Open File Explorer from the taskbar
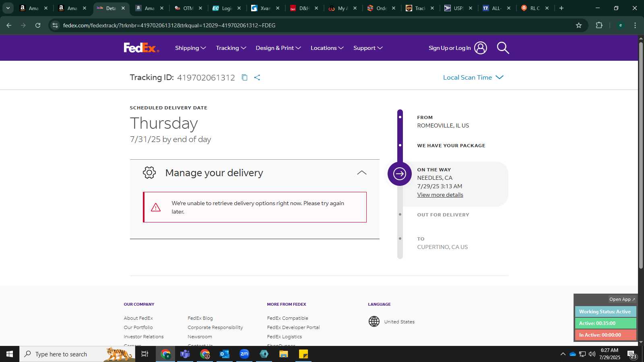This screenshot has height=362, width=644. (x=284, y=354)
